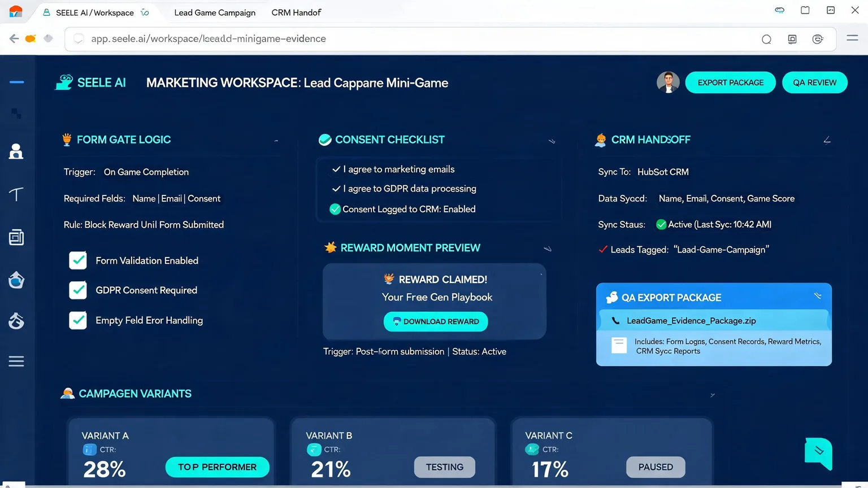Click the sidebar top dash icon
868x488 pixels.
tap(16, 82)
